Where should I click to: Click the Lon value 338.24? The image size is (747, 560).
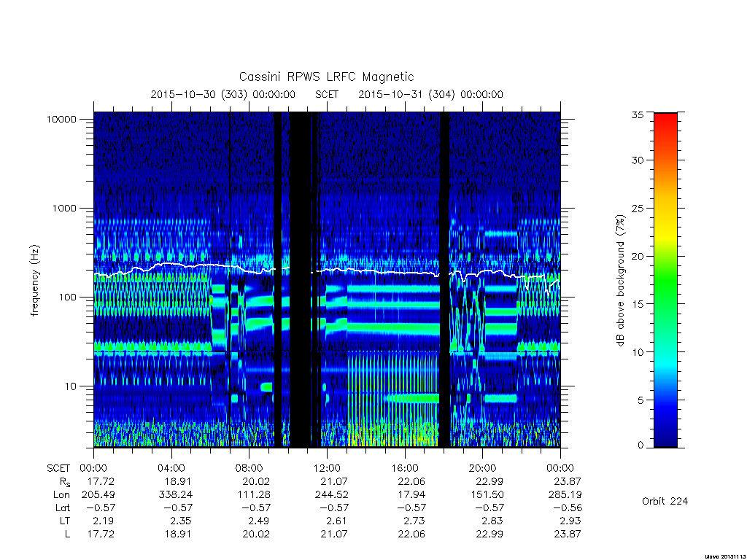pyautogui.click(x=176, y=495)
